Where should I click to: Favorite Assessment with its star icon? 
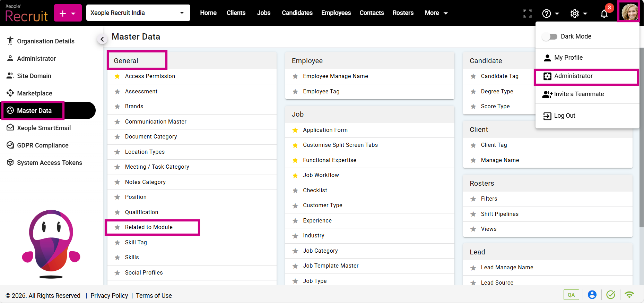(118, 92)
